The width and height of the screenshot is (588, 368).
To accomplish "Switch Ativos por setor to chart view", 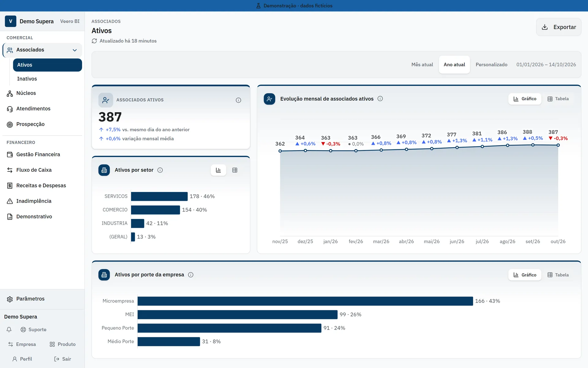I will click(218, 170).
